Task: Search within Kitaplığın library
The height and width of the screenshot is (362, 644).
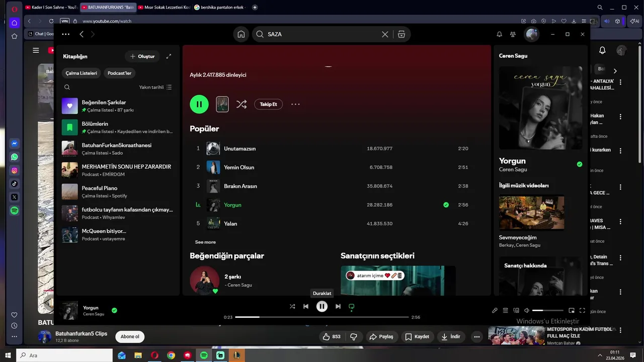Action: [x=67, y=87]
